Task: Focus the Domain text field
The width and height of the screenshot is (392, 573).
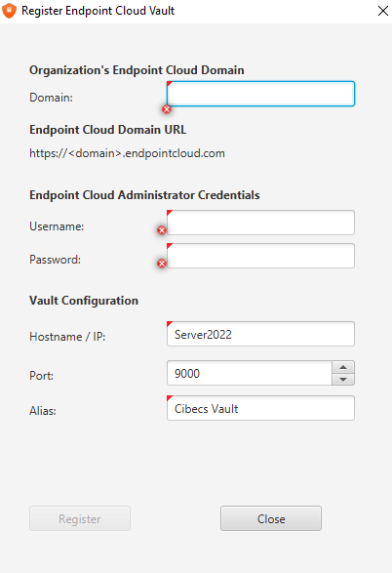Action: point(260,94)
